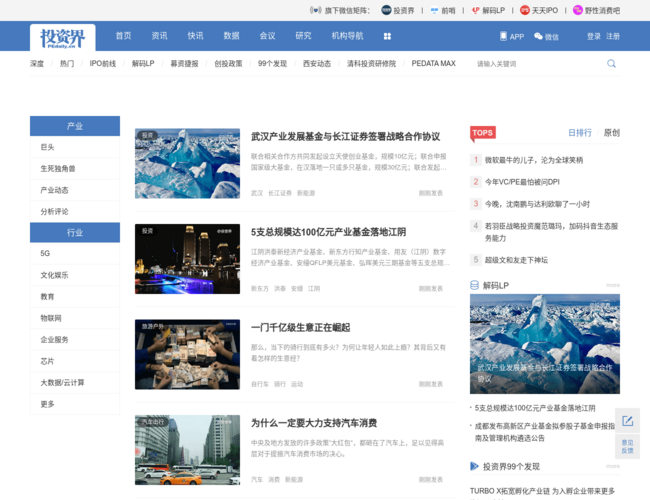Select 快讯 in main navigation
This screenshot has height=500, width=650.
(195, 36)
